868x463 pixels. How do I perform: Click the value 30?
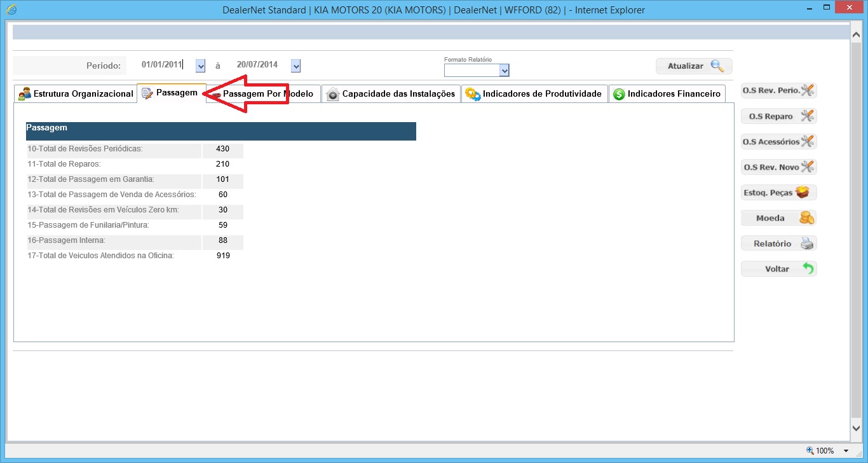point(223,210)
